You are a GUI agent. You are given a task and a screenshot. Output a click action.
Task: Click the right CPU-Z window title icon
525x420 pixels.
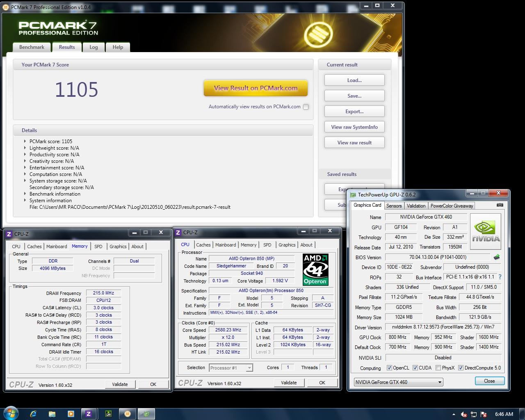click(x=178, y=233)
